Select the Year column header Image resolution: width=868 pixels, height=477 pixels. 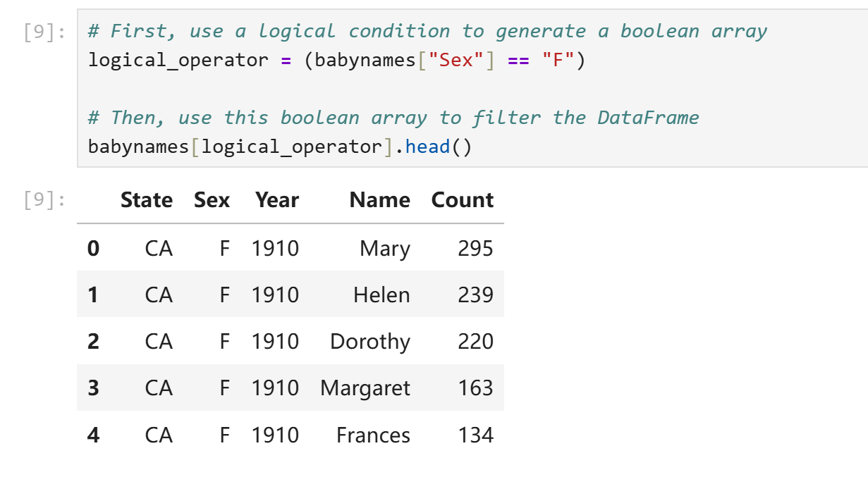pyautogui.click(x=276, y=200)
